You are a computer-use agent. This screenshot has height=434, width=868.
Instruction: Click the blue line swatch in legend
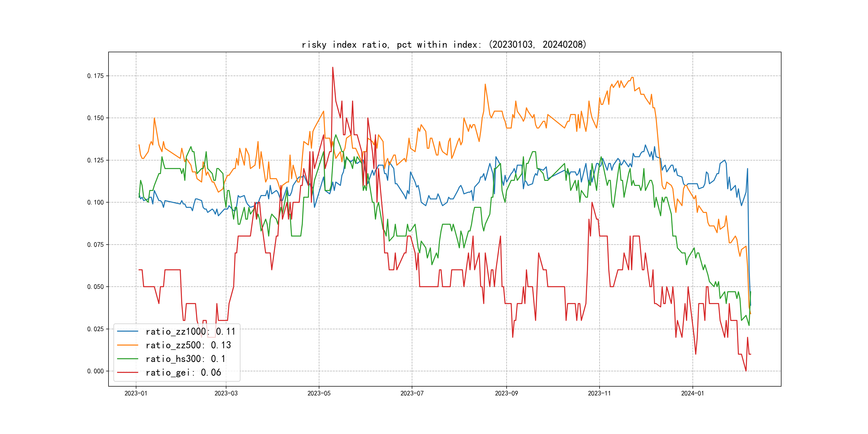[127, 332]
